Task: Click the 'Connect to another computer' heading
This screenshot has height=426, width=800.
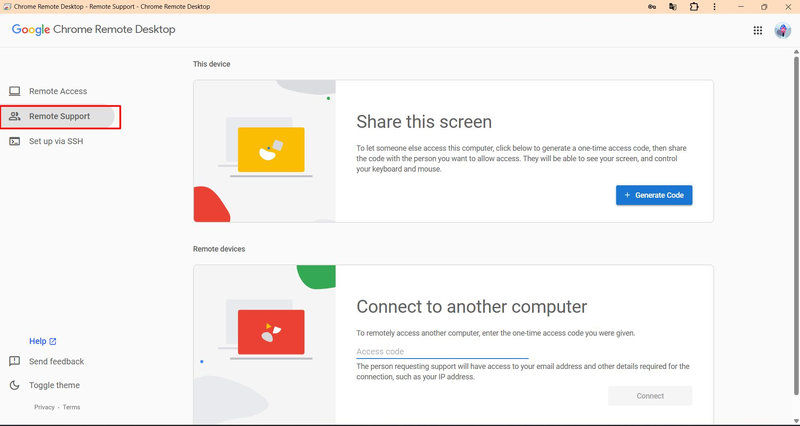Action: pos(471,307)
